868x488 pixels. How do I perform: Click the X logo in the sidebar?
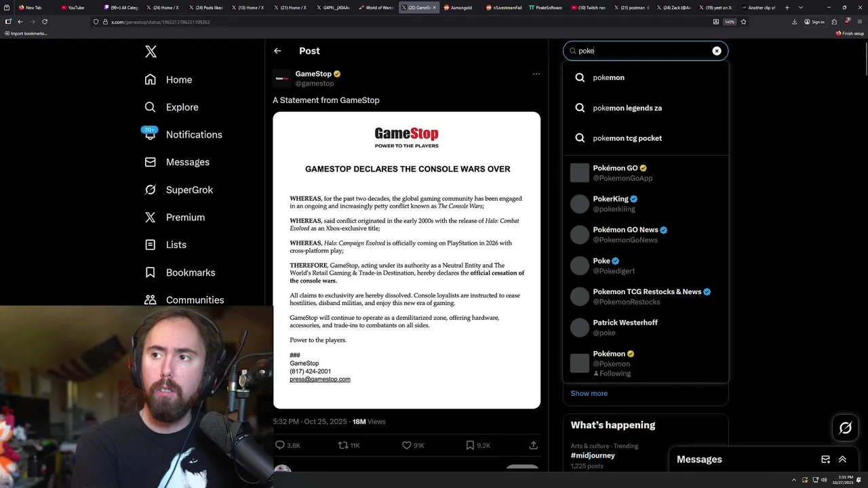pyautogui.click(x=151, y=52)
